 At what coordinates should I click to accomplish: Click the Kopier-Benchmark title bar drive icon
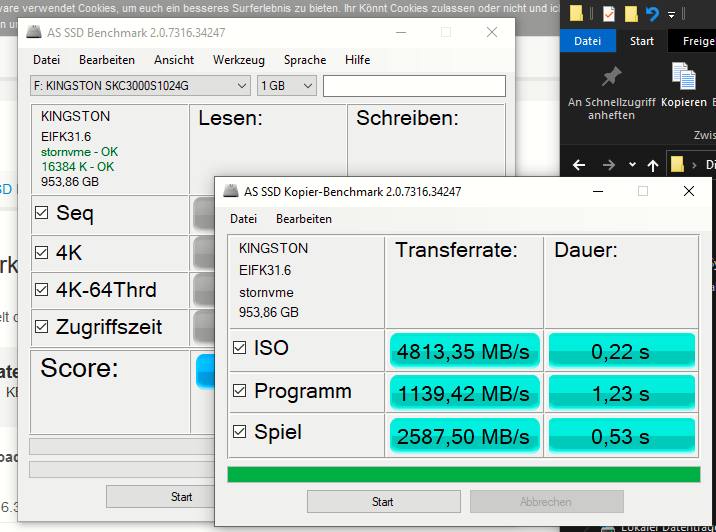pos(231,191)
